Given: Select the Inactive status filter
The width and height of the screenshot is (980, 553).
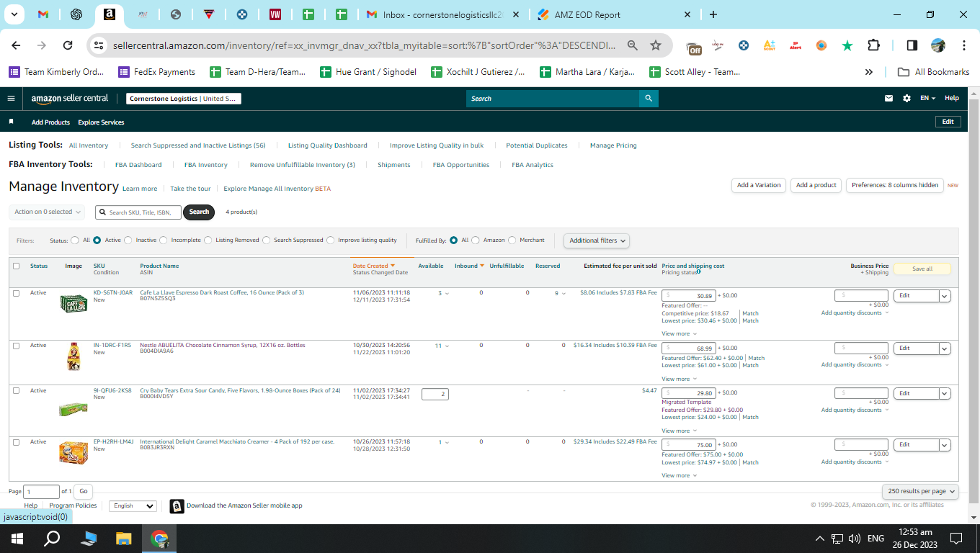Looking at the screenshot, I should pyautogui.click(x=128, y=240).
